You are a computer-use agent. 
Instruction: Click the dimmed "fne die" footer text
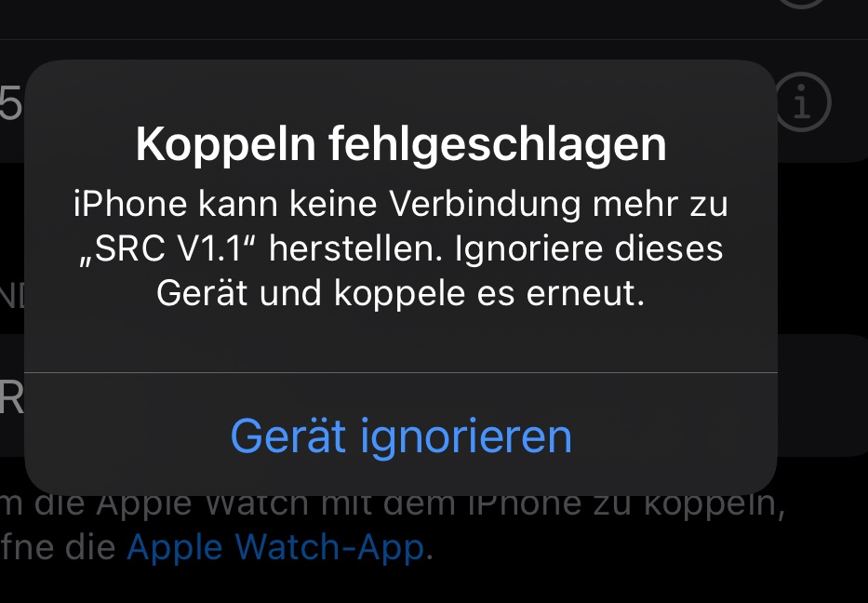58,547
